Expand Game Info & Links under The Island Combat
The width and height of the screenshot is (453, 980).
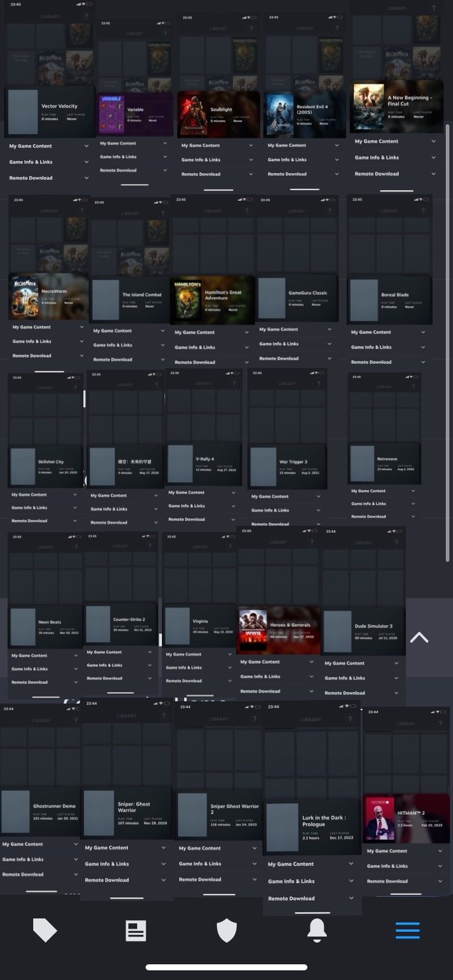point(129,345)
